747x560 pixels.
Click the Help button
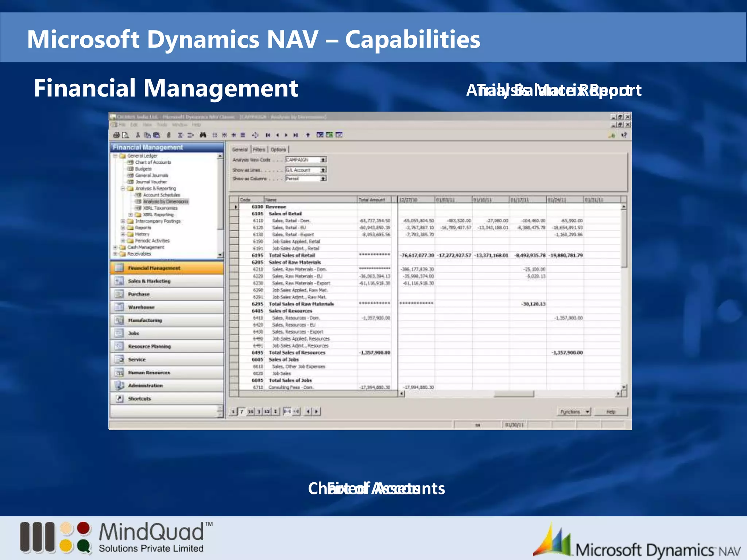click(x=611, y=411)
